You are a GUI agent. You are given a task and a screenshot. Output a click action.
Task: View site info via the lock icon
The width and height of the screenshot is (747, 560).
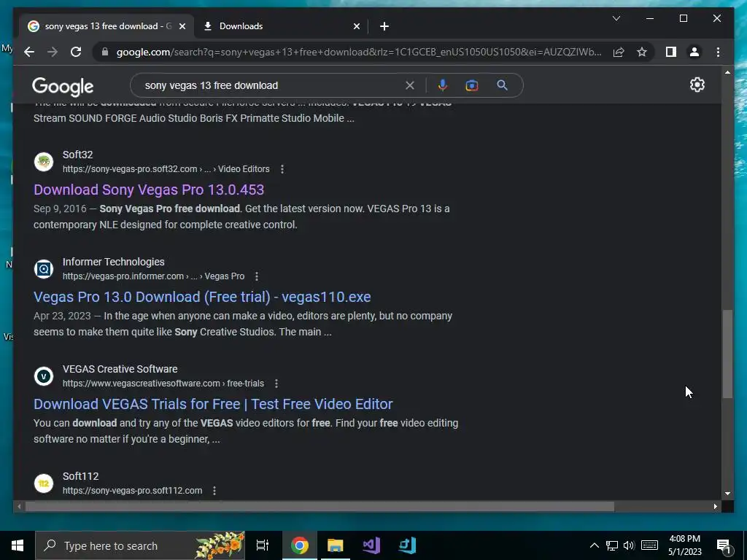(x=105, y=52)
